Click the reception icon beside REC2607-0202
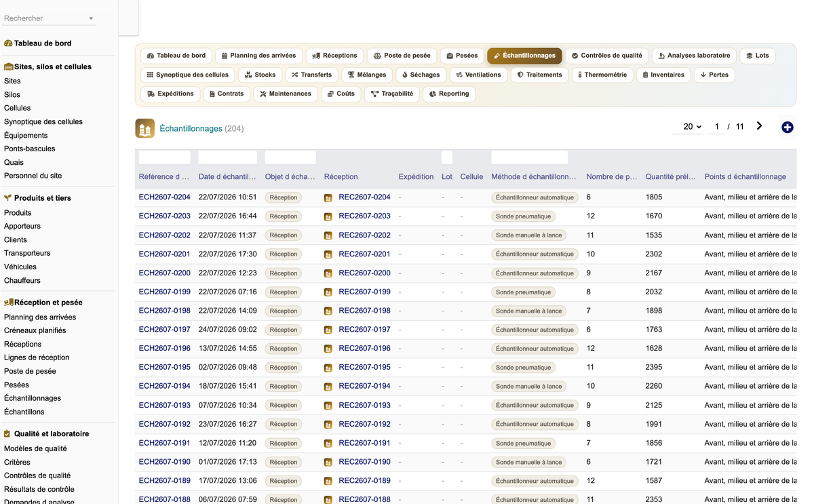 pos(328,235)
